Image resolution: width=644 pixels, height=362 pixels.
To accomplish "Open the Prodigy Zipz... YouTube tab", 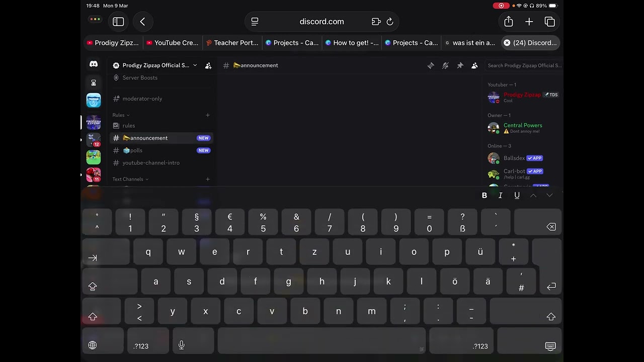I will (113, 43).
